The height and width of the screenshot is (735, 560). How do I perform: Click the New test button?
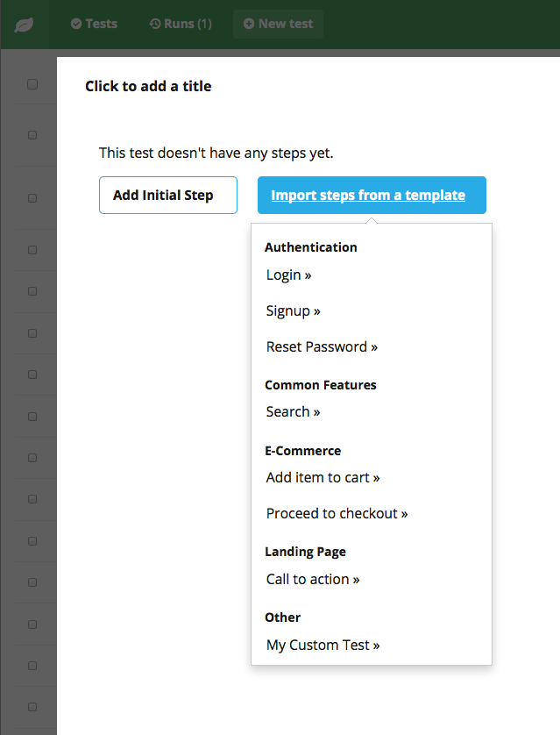click(x=278, y=24)
